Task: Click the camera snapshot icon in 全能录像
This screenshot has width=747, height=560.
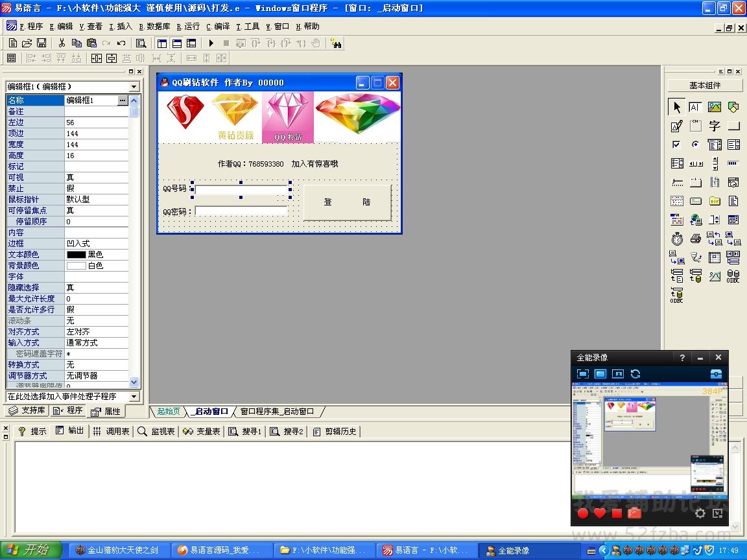Action: tap(634, 513)
